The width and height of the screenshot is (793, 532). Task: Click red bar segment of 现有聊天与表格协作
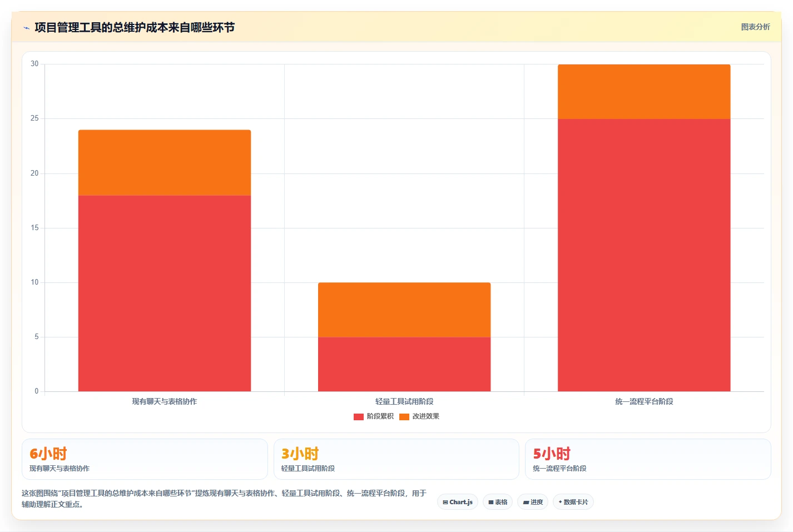(x=165, y=294)
